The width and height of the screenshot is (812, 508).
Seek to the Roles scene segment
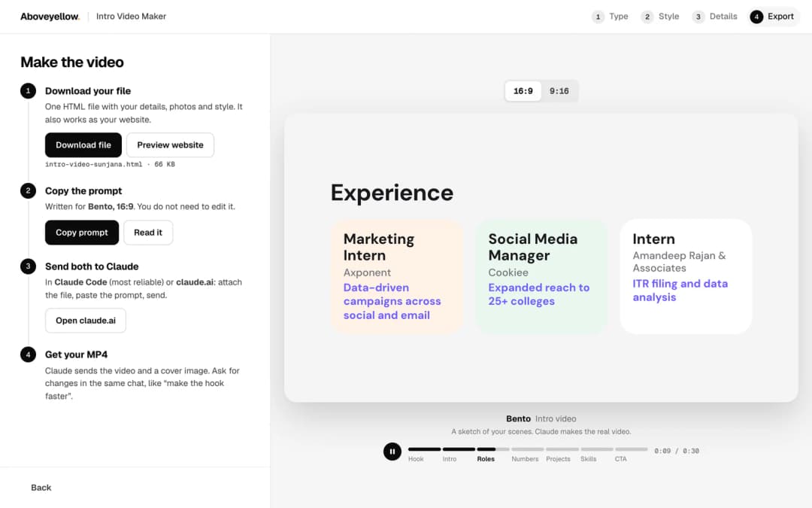point(493,453)
